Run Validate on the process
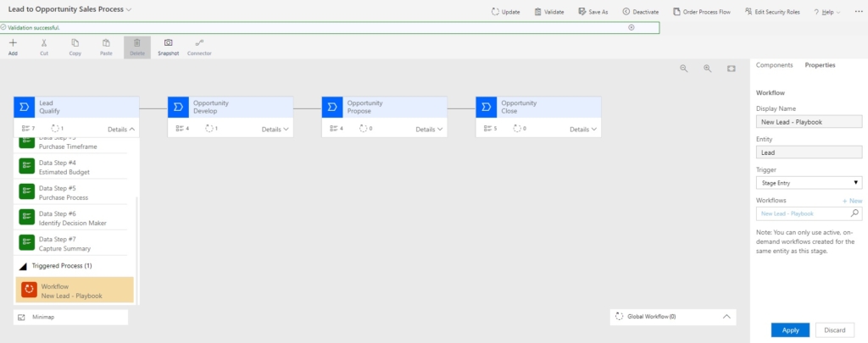Image resolution: width=868 pixels, height=343 pixels. point(549,12)
